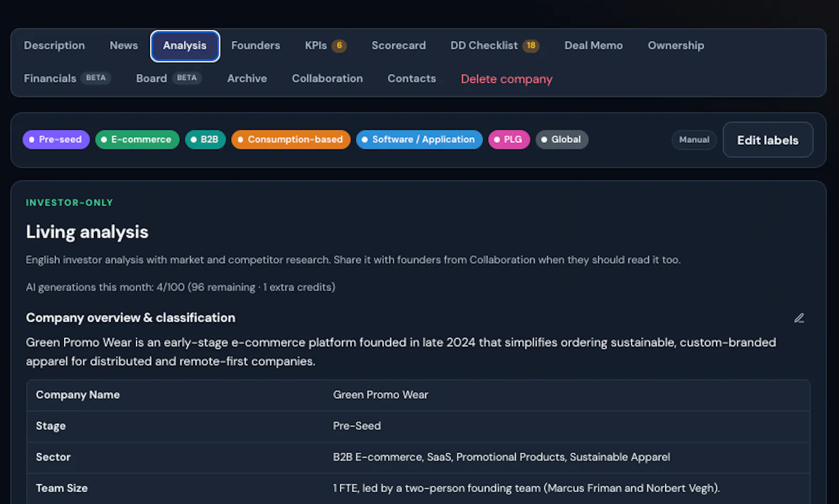Click the B2B label chip
The height and width of the screenshot is (504, 839).
[x=205, y=139]
